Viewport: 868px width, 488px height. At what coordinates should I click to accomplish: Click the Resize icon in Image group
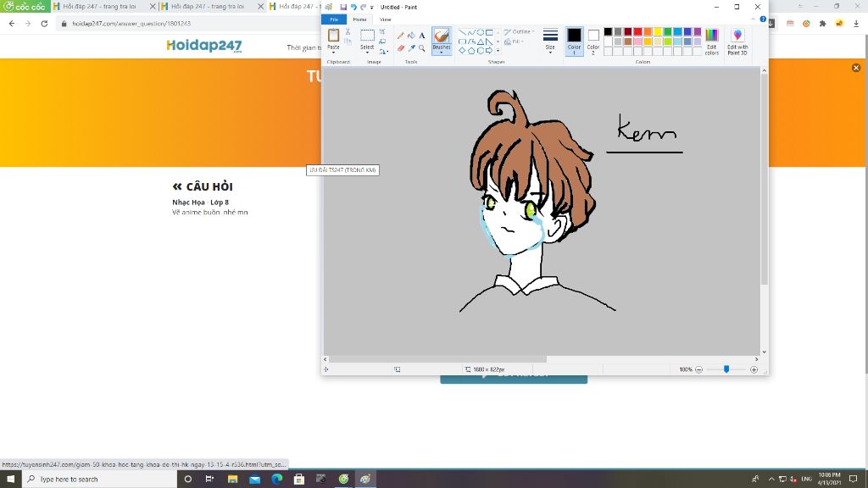tap(382, 42)
